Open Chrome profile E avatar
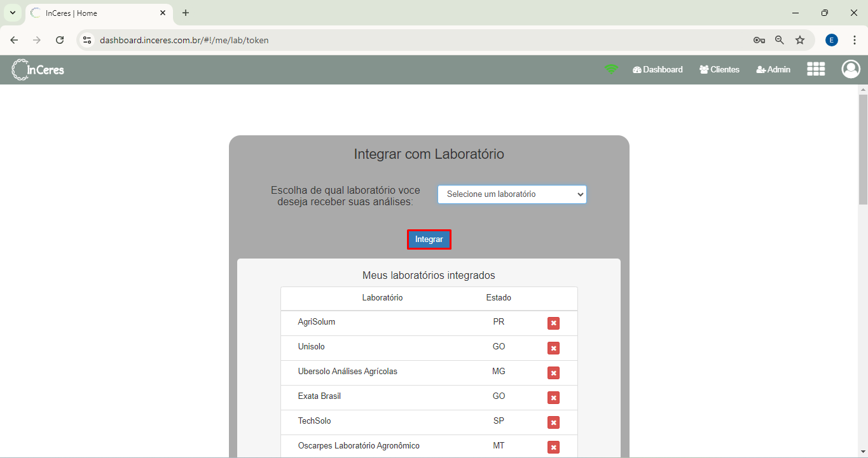Image resolution: width=868 pixels, height=458 pixels. 832,40
